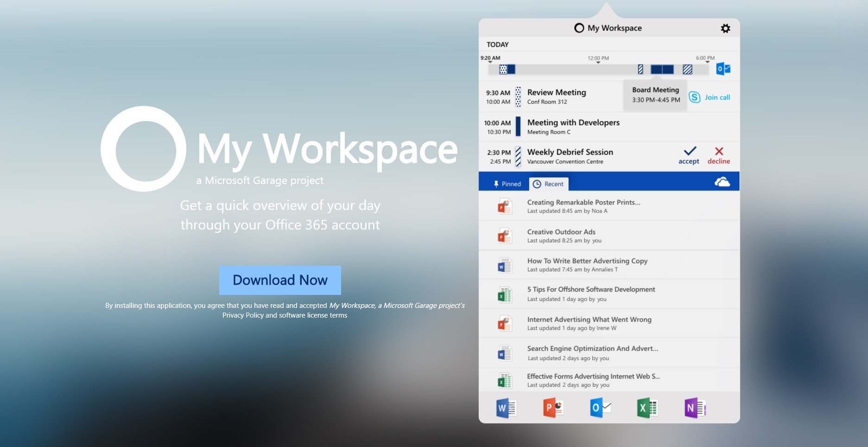This screenshot has height=447, width=868.
Task: Click the 9:30 AM dotted block on timeline
Action: [503, 70]
